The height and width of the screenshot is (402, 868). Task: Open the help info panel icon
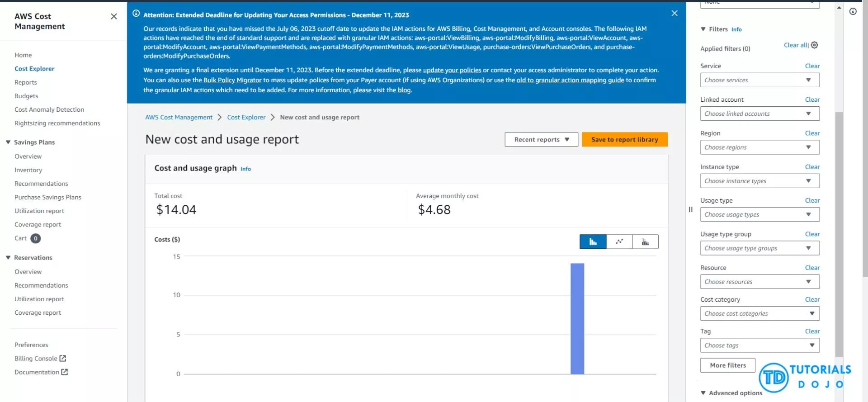tap(853, 11)
